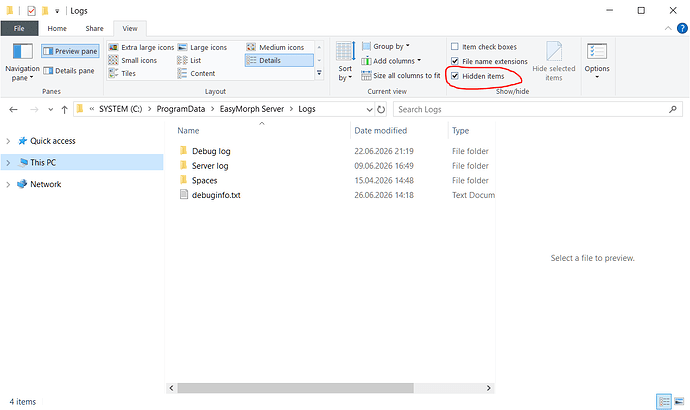Select Quick access in navigation
The image size is (690, 410).
coord(52,141)
